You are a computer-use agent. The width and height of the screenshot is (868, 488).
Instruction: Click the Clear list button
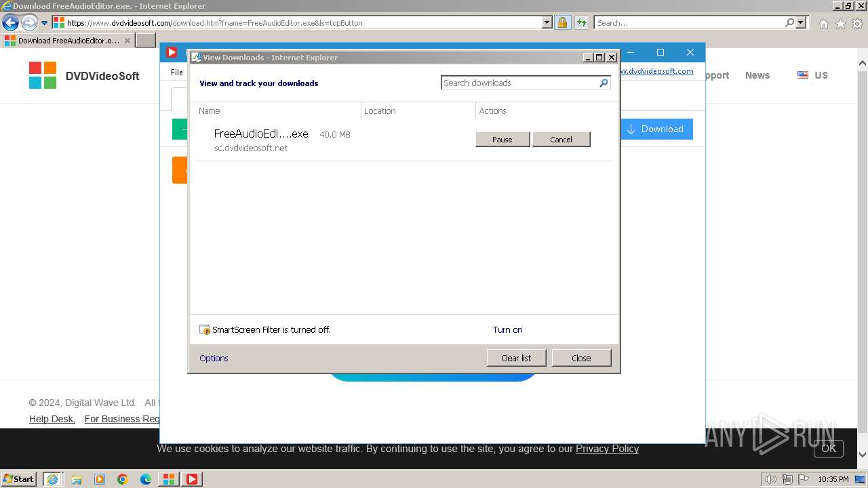(x=516, y=358)
